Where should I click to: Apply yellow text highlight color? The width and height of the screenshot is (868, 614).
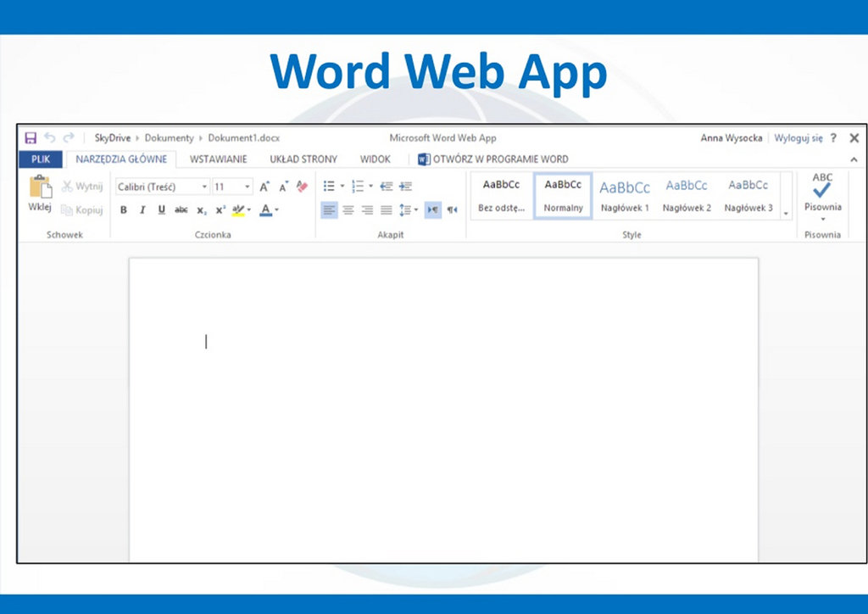pos(238,210)
